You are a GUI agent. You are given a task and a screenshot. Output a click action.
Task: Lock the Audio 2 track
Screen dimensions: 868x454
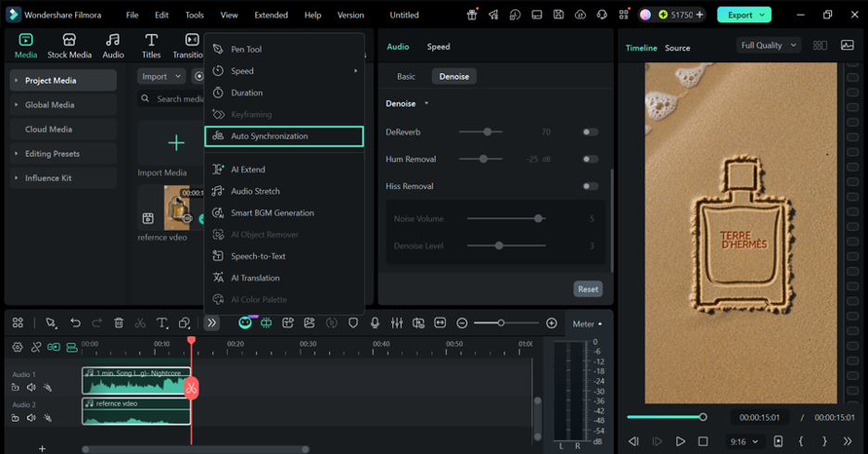(16, 418)
